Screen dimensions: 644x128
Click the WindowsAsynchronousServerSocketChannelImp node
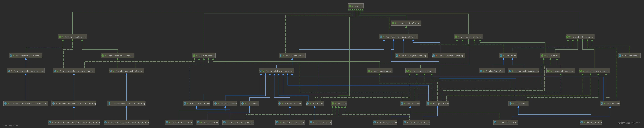point(74,122)
